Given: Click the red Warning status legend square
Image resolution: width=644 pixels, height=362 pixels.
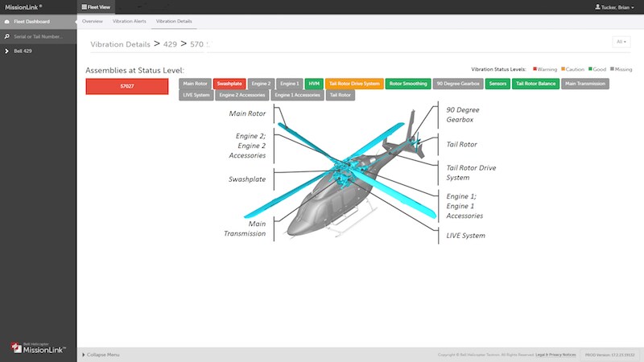Looking at the screenshot, I should click(535, 69).
